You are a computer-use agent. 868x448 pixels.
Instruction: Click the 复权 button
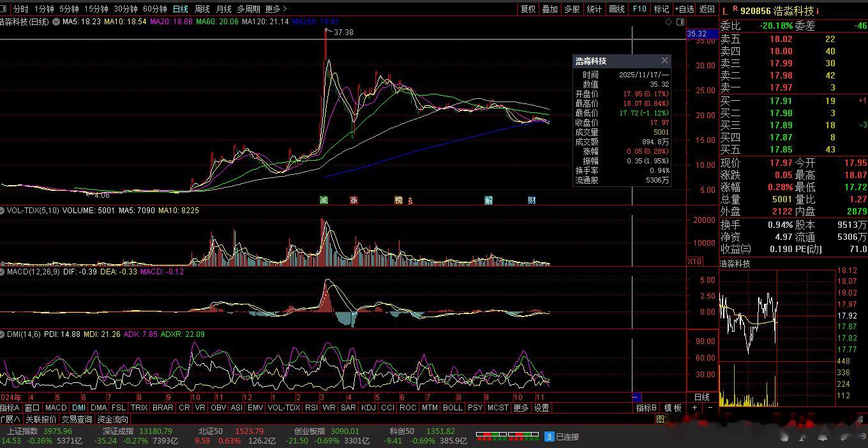point(528,9)
